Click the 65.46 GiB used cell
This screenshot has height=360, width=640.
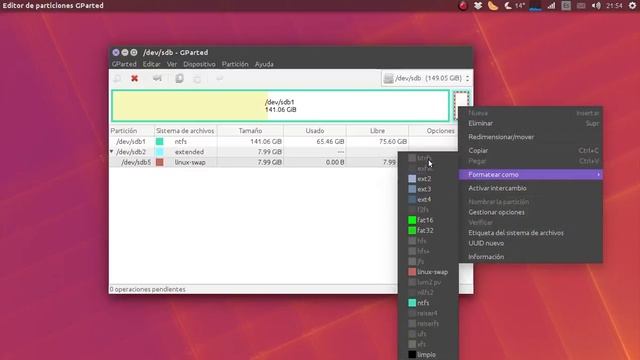pos(330,141)
